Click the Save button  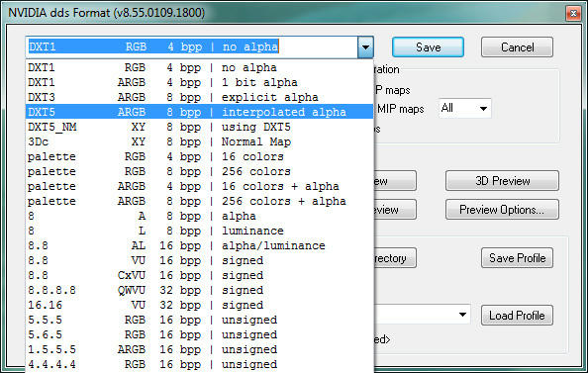pos(428,47)
